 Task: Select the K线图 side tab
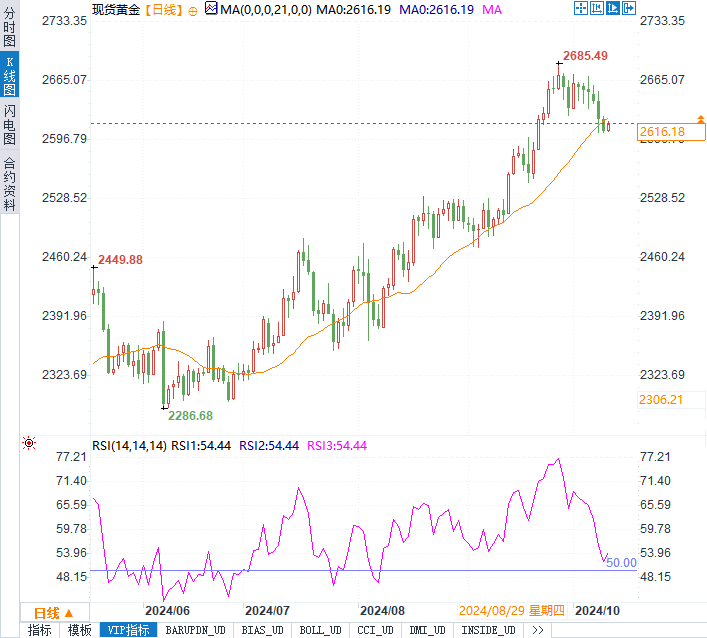pos(9,75)
